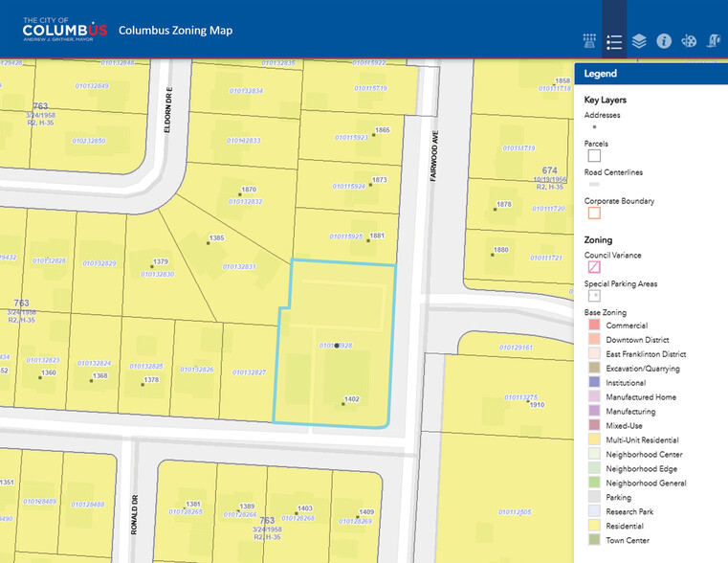Click the Parcels square symbol in legend
This screenshot has width=728, height=563.
point(594,155)
